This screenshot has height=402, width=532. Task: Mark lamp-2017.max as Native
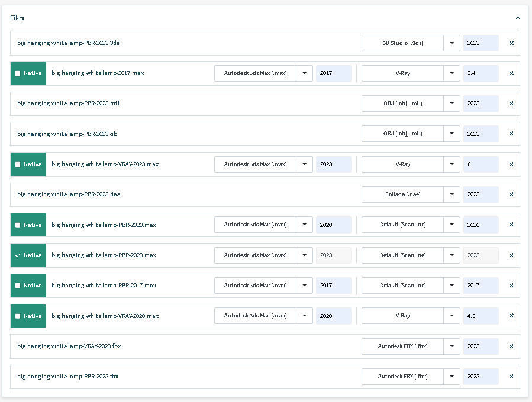[18, 73]
